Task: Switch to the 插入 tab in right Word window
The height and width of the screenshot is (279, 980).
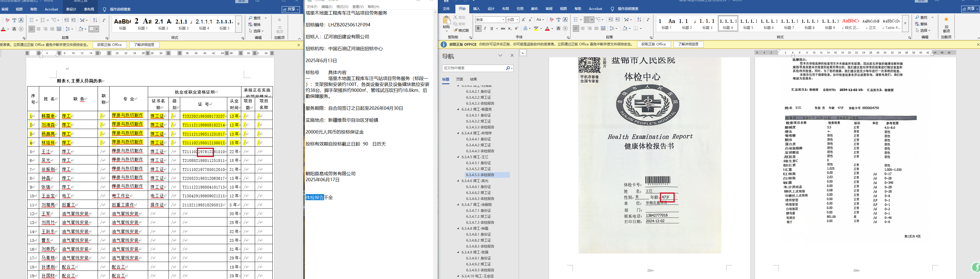Action: 476,9
